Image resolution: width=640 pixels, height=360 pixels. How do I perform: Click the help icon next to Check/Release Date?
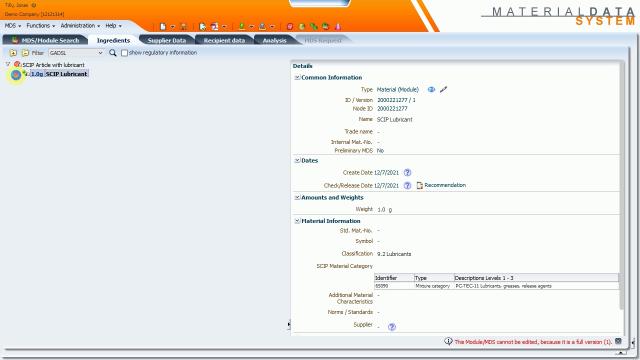pos(407,185)
